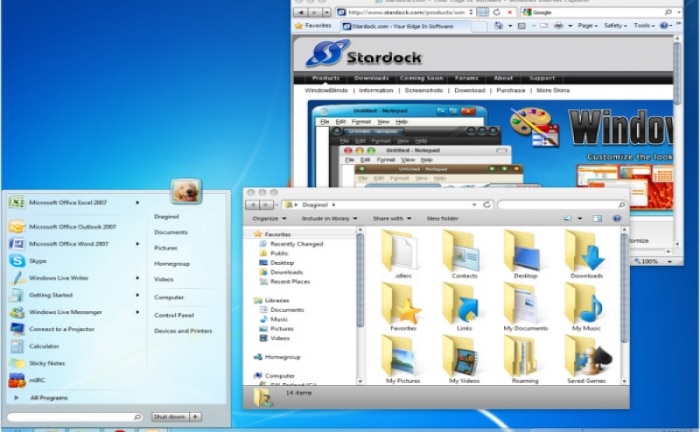The height and width of the screenshot is (432, 700).
Task: Launch Microsoft Office Outlook 2007
Action: (x=62, y=227)
